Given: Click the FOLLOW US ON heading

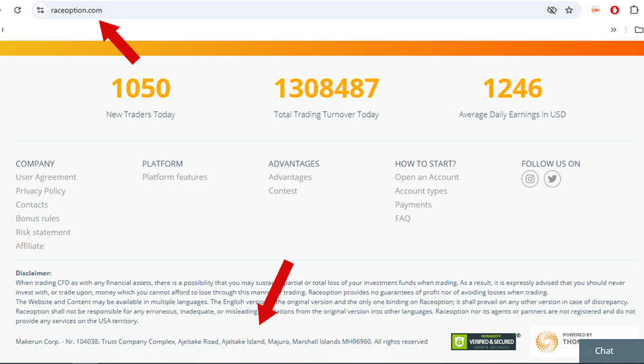Looking at the screenshot, I should click(x=551, y=164).
